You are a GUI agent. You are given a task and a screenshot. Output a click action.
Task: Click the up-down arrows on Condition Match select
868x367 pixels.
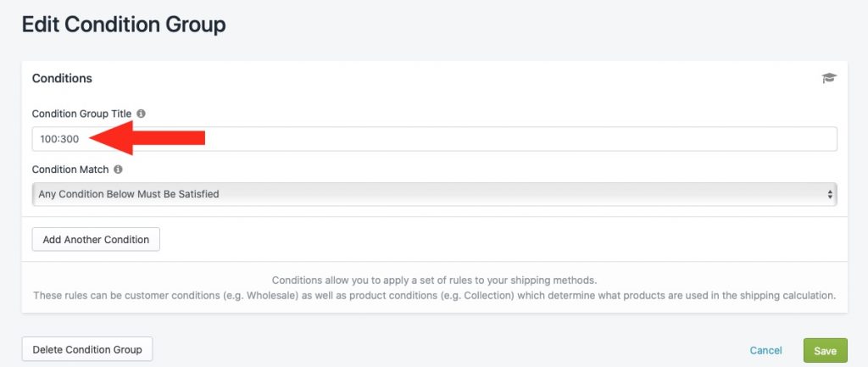click(830, 194)
